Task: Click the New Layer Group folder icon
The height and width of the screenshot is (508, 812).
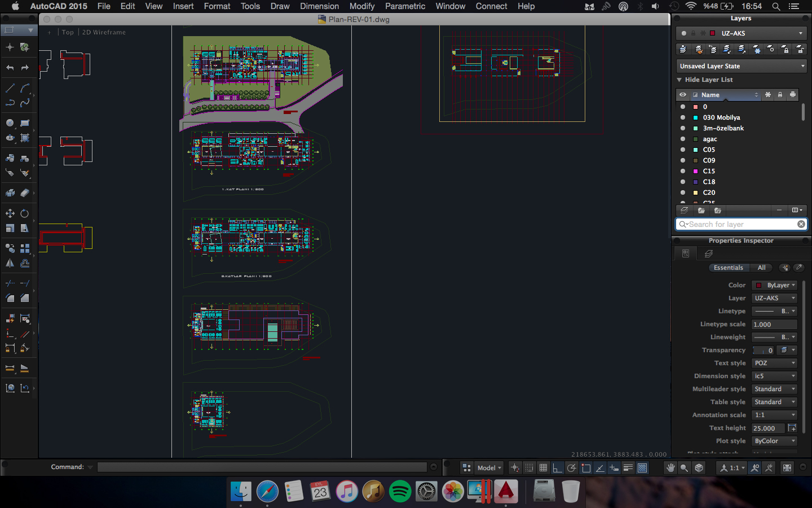Action: pyautogui.click(x=701, y=210)
